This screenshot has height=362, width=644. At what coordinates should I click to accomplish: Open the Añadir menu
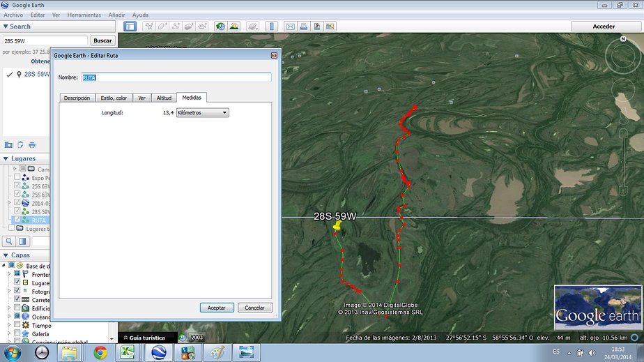pyautogui.click(x=116, y=15)
